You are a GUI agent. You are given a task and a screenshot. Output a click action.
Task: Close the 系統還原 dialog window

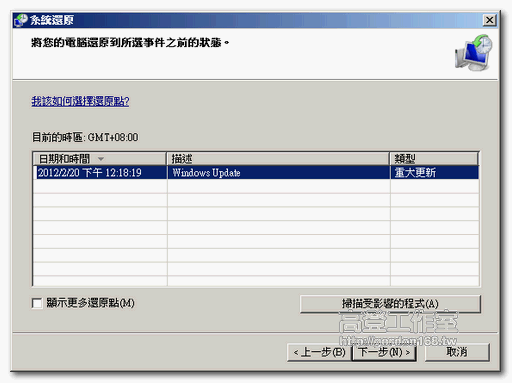[x=489, y=20]
